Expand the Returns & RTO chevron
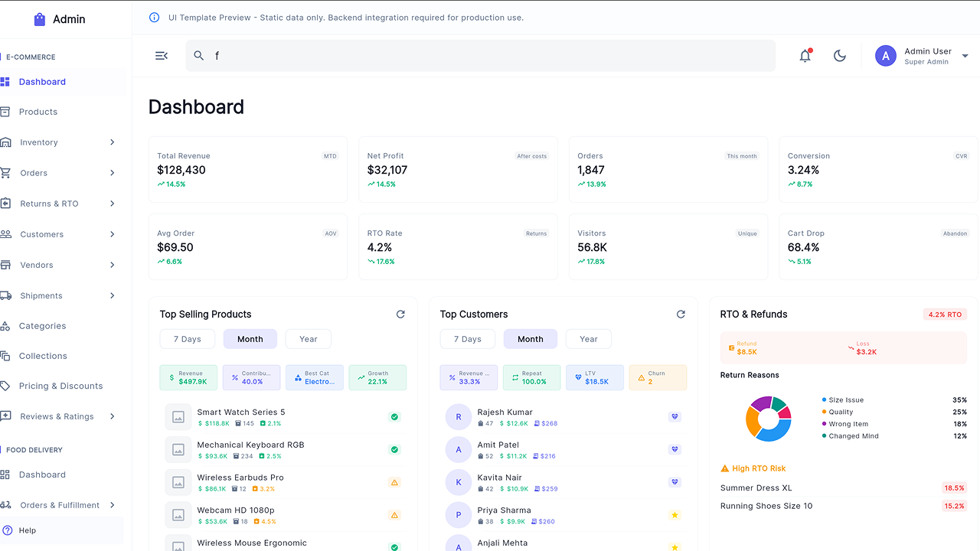 pos(113,204)
